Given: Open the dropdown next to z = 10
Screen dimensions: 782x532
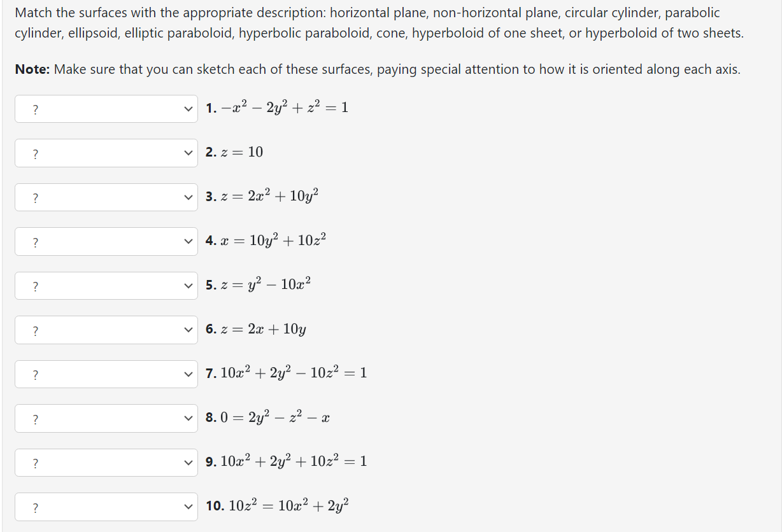Looking at the screenshot, I should click(x=106, y=153).
